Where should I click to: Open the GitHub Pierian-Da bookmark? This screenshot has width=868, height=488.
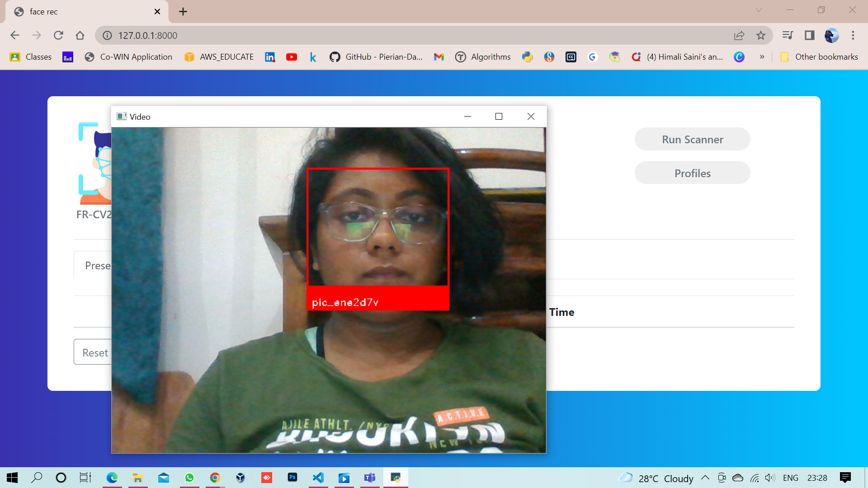pyautogui.click(x=377, y=57)
